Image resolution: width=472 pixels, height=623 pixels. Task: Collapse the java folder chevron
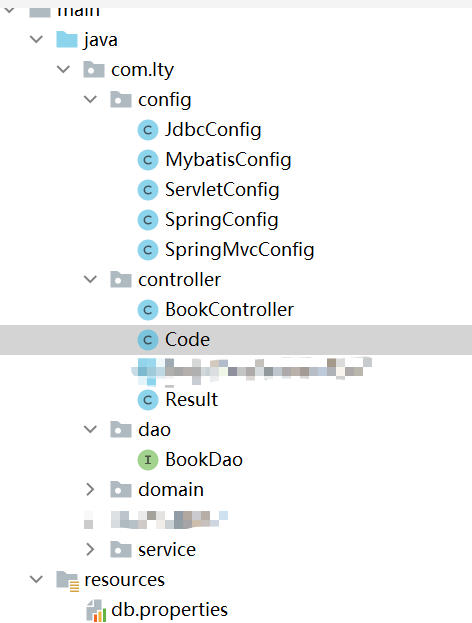37,39
